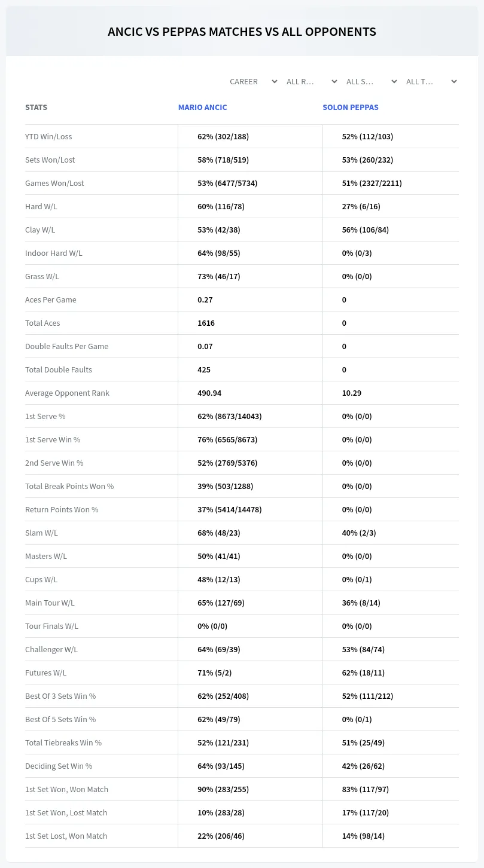Expand the ALL T... filter dropdown

431,81
